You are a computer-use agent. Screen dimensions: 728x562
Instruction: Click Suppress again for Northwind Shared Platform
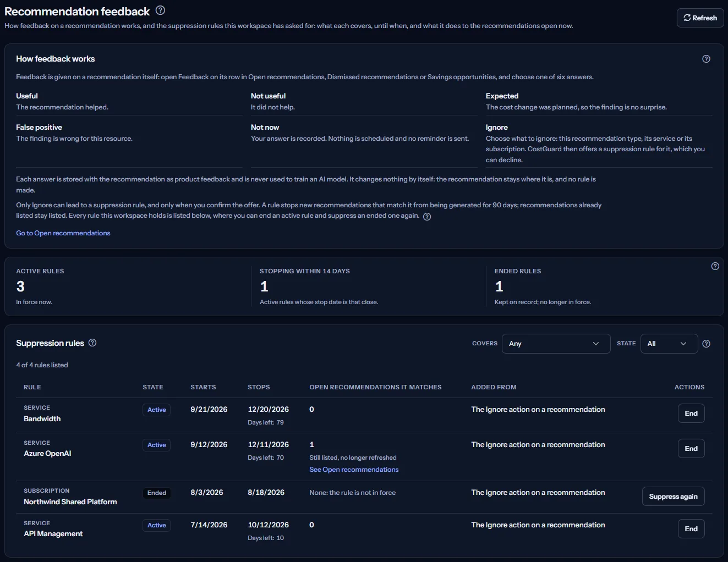pyautogui.click(x=673, y=497)
